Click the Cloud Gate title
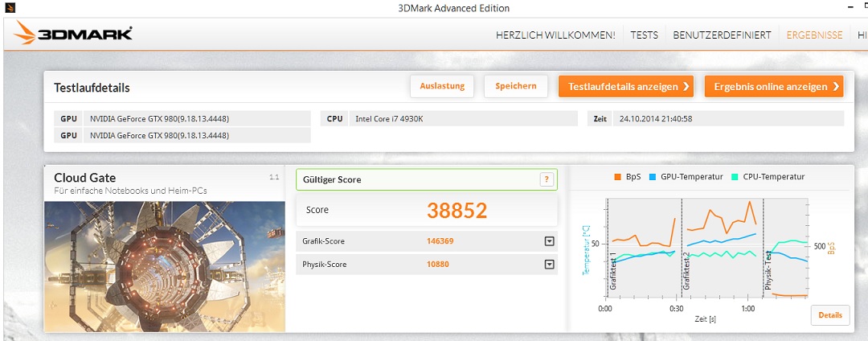 tap(84, 178)
